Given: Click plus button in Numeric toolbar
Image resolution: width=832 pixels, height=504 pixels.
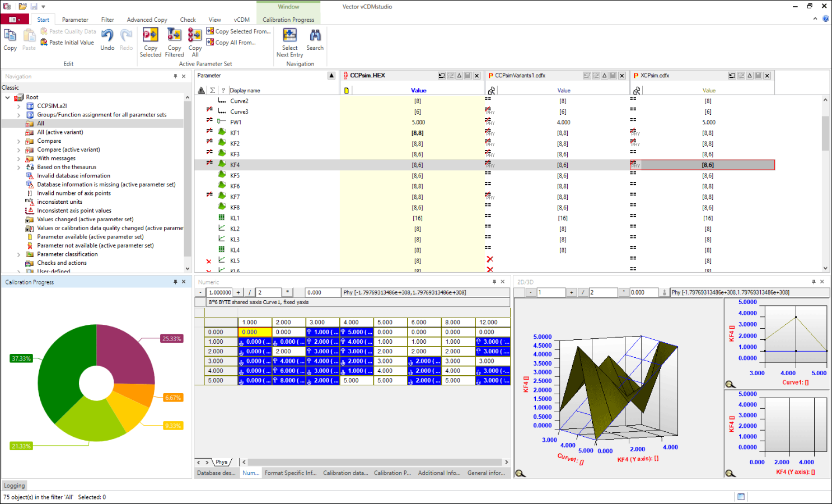Looking at the screenshot, I should [x=238, y=292].
